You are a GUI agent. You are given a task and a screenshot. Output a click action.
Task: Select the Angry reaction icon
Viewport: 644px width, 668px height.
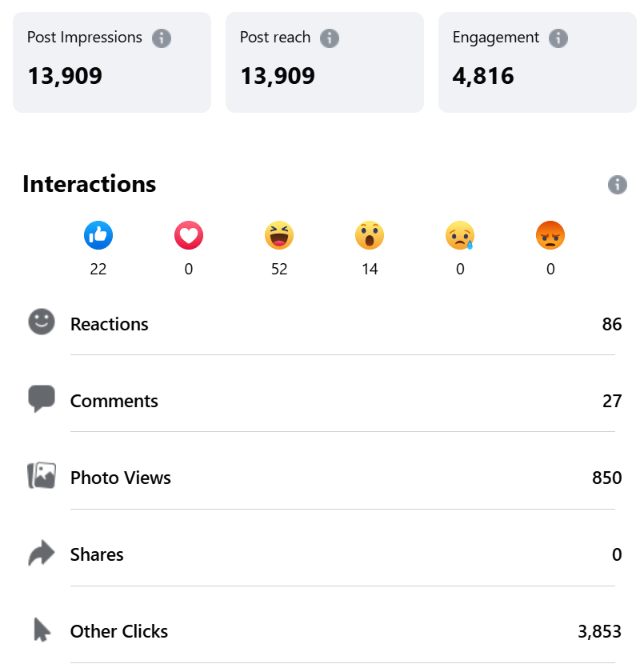[x=550, y=235]
